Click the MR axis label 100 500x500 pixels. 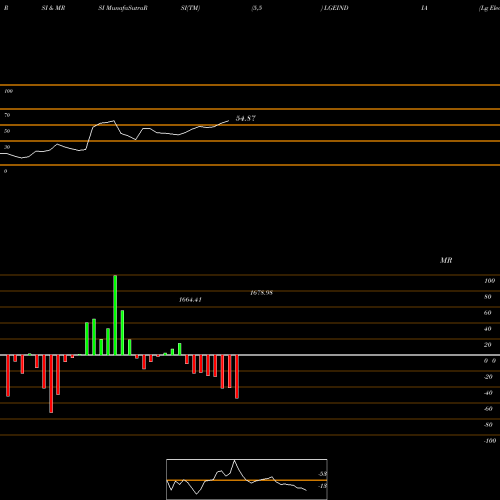[489, 281]
